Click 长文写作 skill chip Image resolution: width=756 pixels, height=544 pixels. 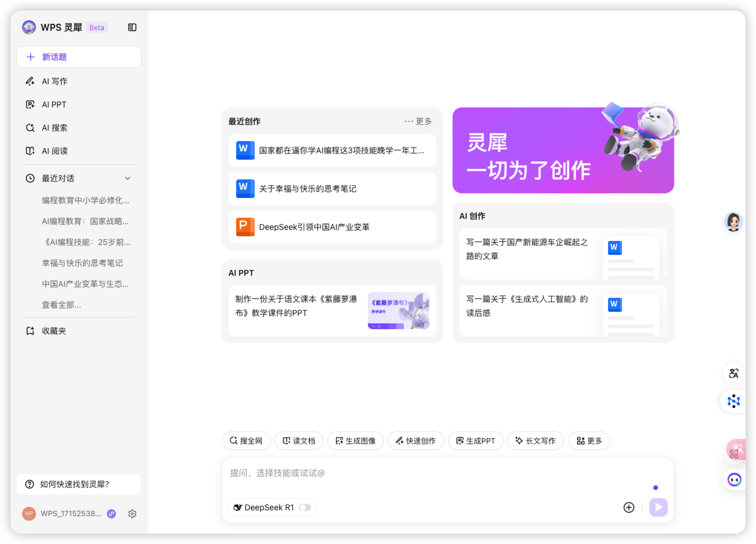point(536,441)
